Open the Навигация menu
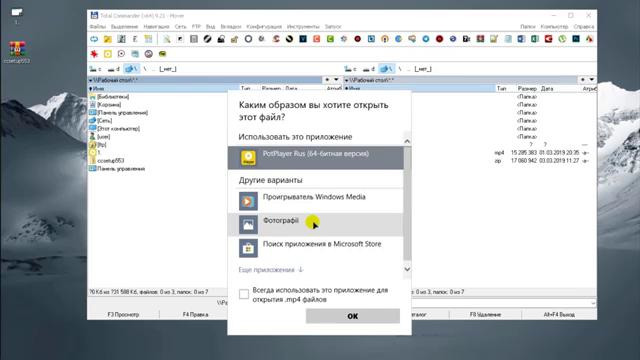This screenshot has width=640, height=360. 156,27
